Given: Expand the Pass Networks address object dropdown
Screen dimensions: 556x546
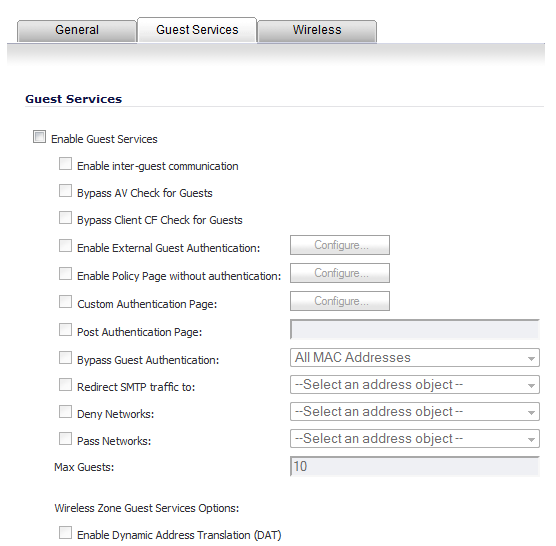Looking at the screenshot, I should click(415, 439).
